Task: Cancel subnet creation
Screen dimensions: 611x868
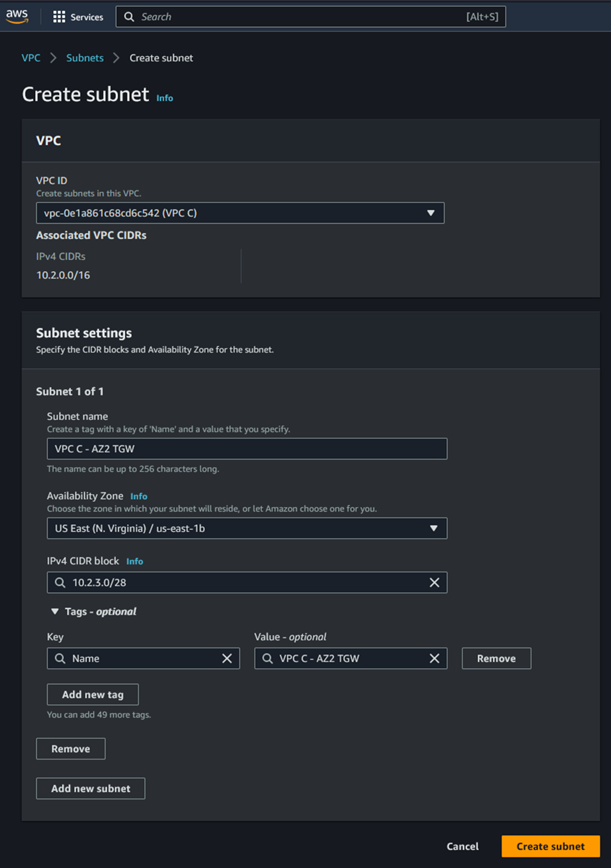Action: [x=462, y=846]
